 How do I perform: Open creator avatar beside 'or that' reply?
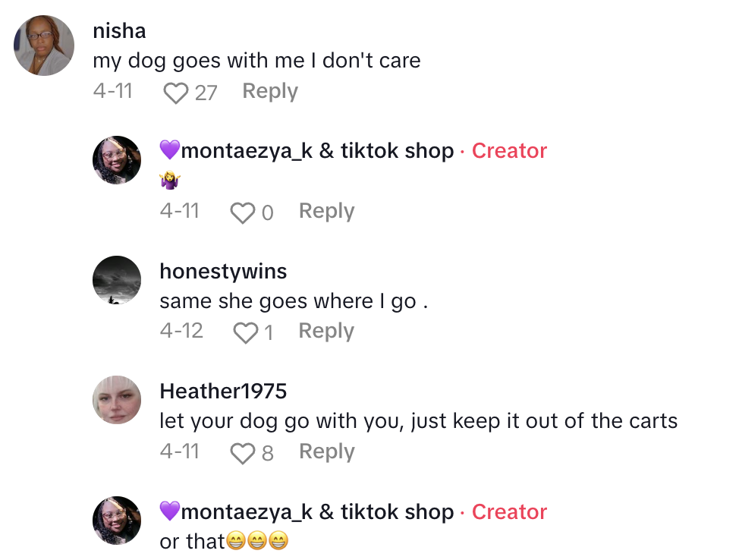pos(117,521)
